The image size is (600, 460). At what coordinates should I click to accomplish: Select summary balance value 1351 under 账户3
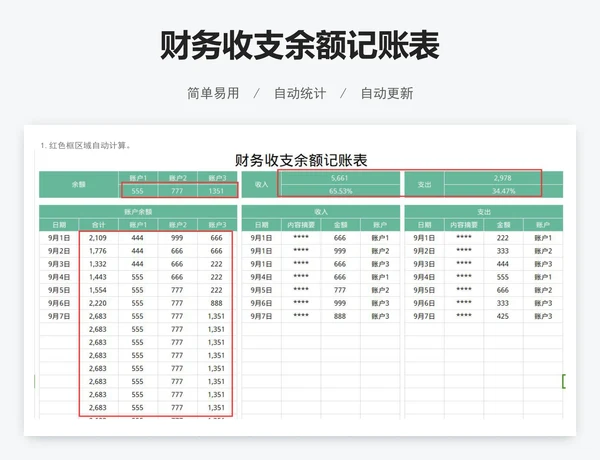pyautogui.click(x=217, y=191)
